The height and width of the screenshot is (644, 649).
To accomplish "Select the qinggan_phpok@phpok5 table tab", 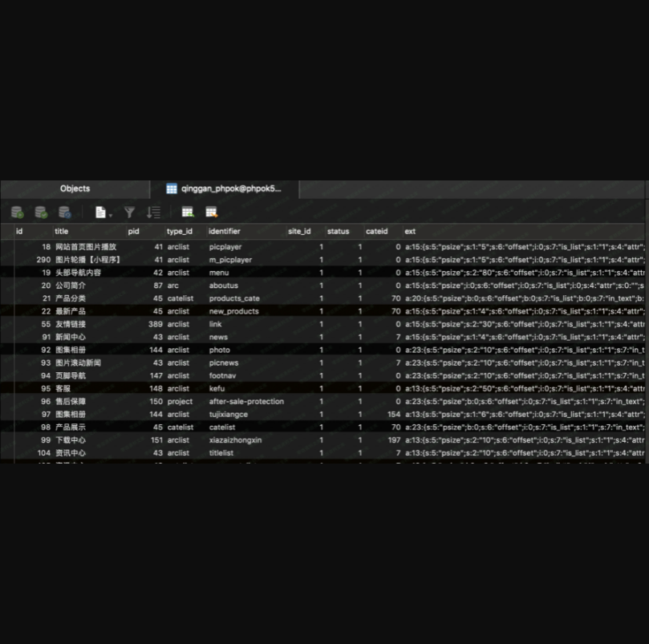I will coord(231,189).
